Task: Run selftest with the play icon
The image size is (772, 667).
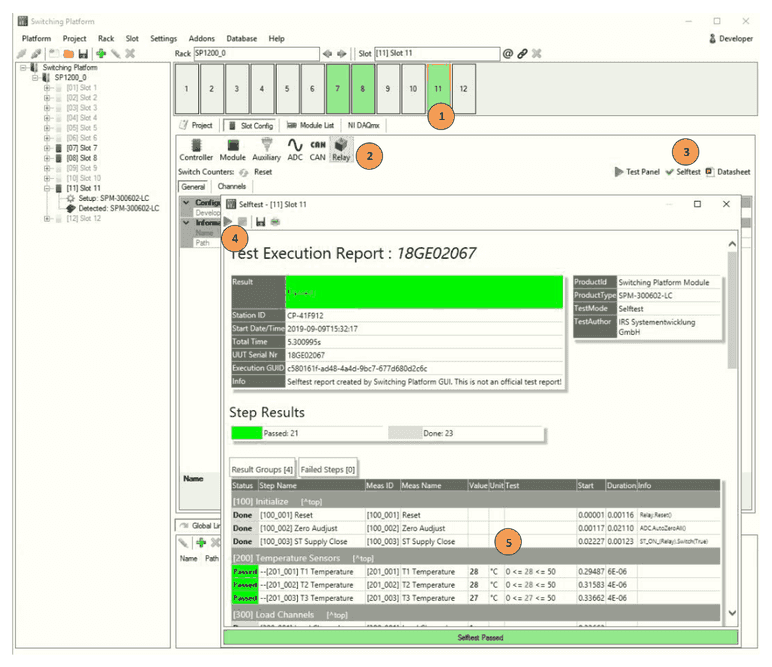Action: [x=228, y=222]
